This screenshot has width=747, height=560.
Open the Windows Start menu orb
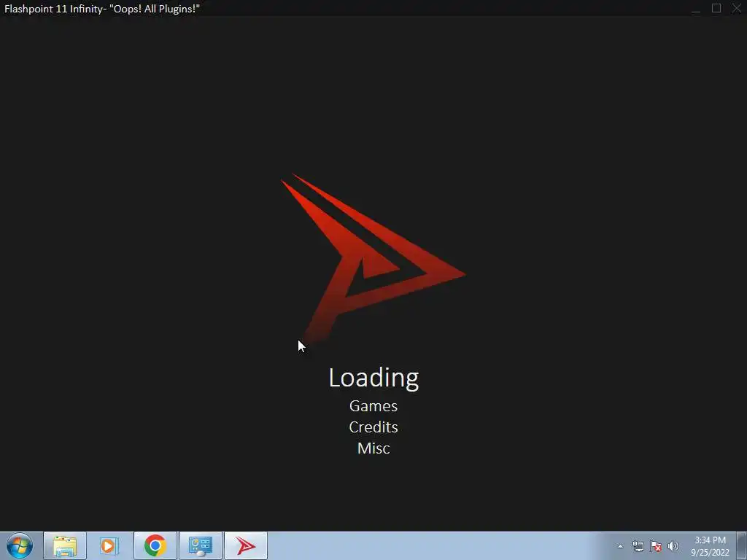(20, 545)
